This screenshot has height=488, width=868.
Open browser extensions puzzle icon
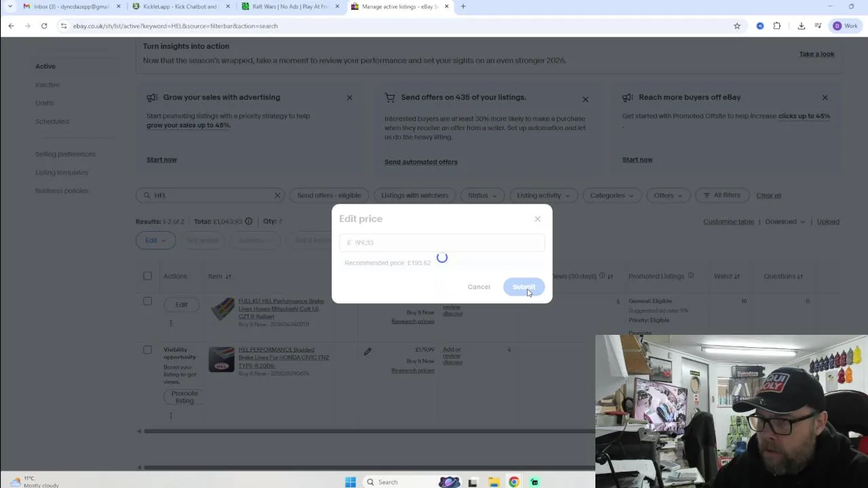(x=777, y=26)
